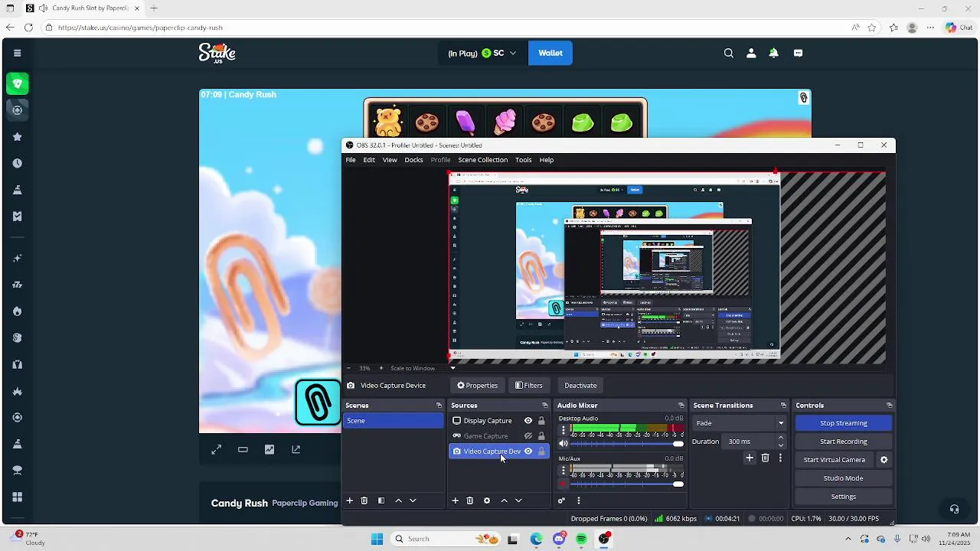Add a configurable scene transition

(750, 458)
